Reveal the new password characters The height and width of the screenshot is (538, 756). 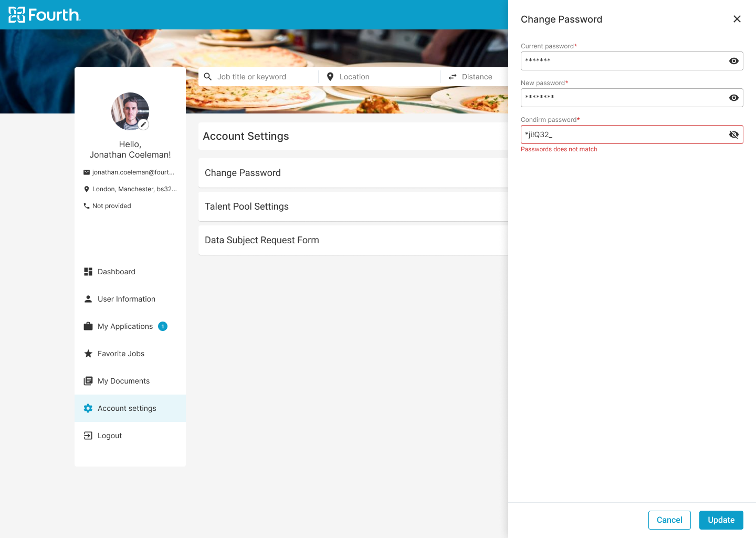pyautogui.click(x=733, y=98)
